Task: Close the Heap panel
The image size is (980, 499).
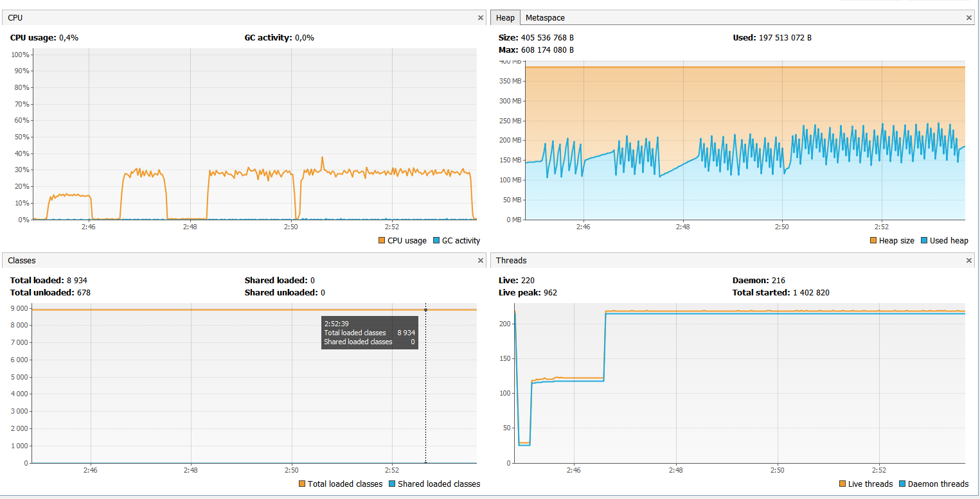Action: pyautogui.click(x=970, y=18)
